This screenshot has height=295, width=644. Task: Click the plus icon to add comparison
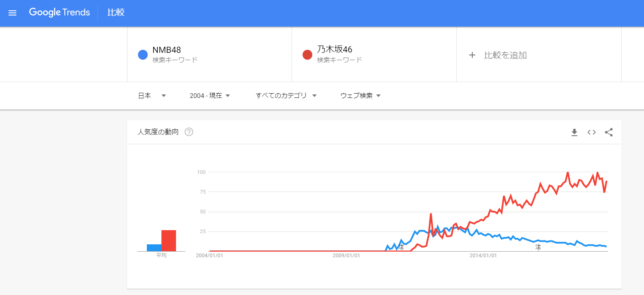(472, 55)
